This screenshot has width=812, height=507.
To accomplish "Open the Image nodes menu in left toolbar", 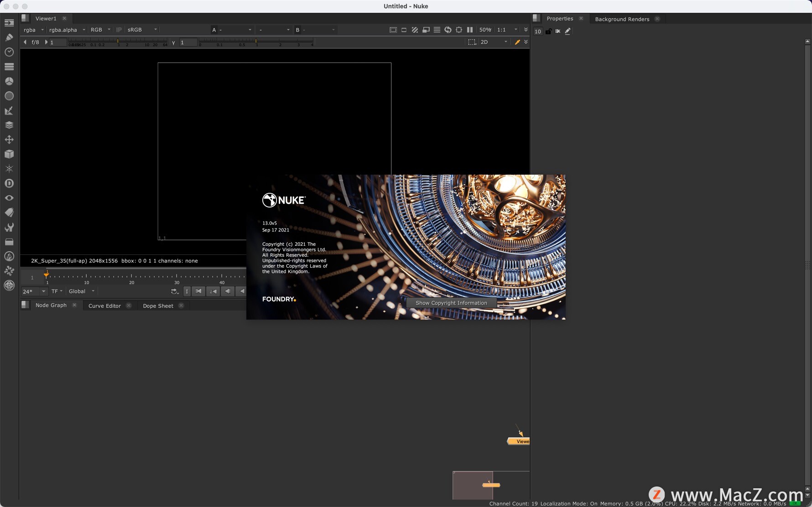I will [9, 23].
